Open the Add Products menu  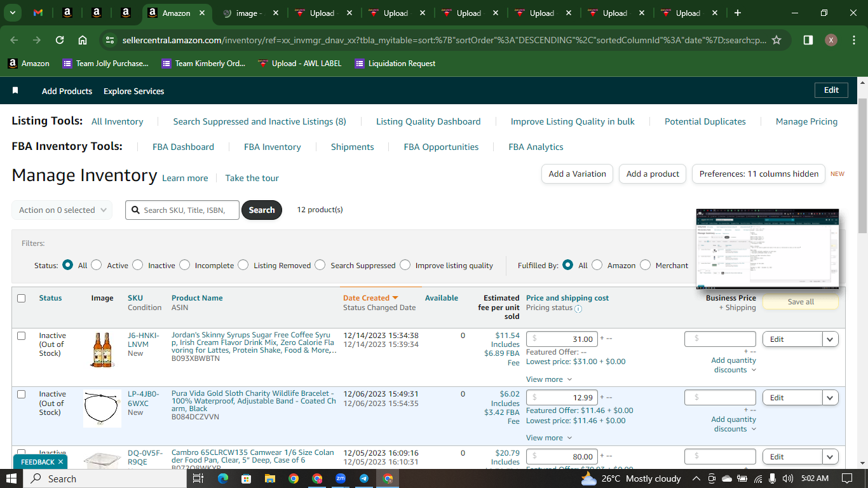click(67, 91)
